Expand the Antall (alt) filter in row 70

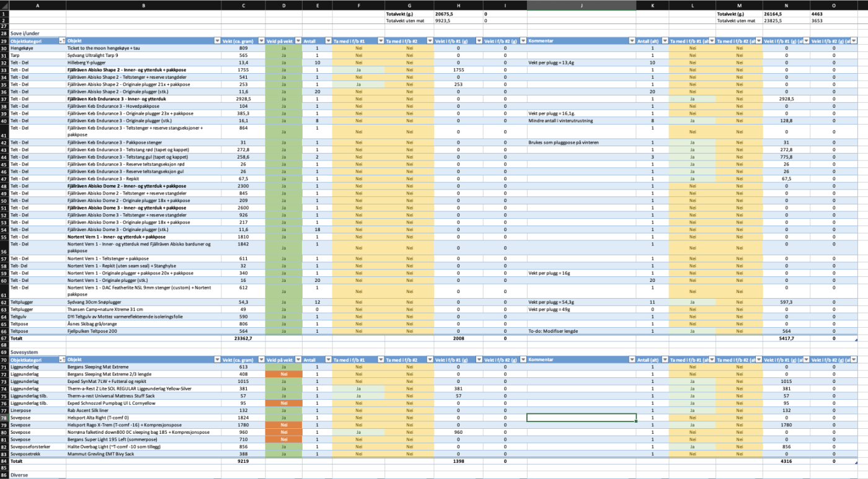coord(664,359)
